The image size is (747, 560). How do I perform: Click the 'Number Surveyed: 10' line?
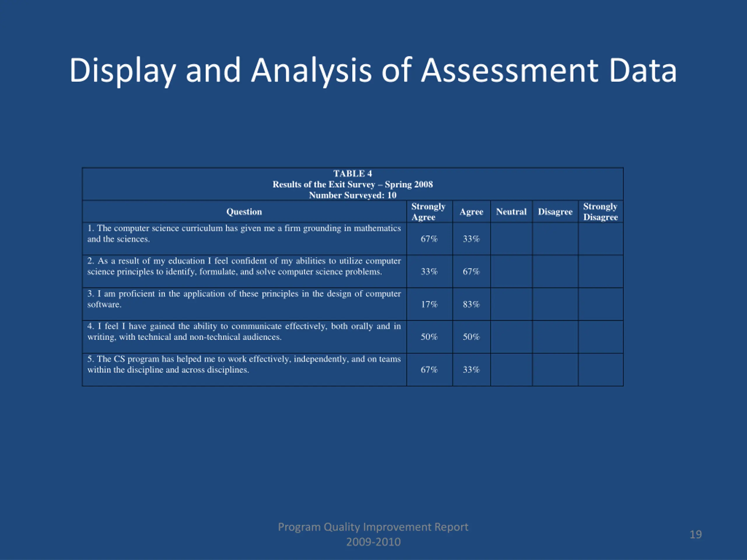point(352,195)
